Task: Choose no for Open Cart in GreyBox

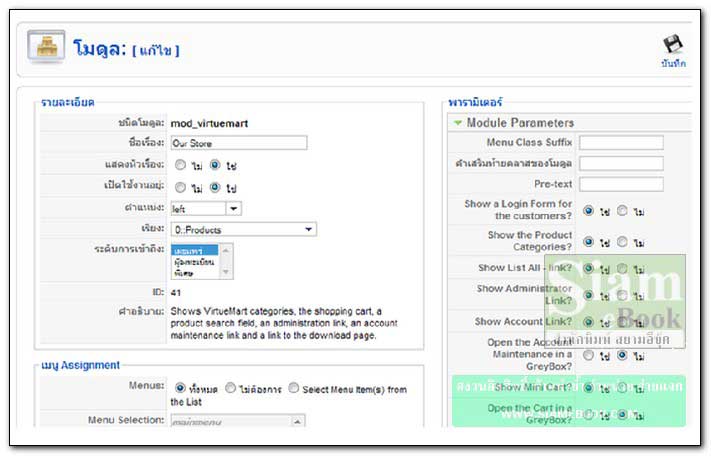Action: [x=623, y=414]
